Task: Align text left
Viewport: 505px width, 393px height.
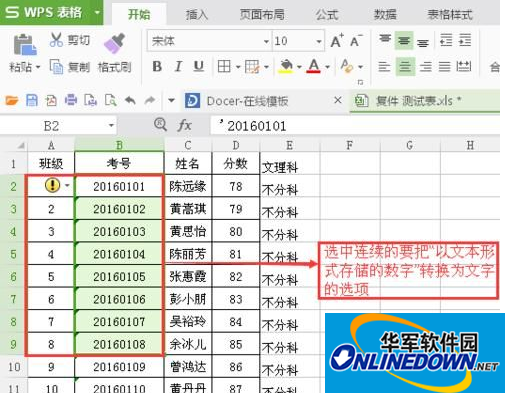Action: click(x=384, y=66)
